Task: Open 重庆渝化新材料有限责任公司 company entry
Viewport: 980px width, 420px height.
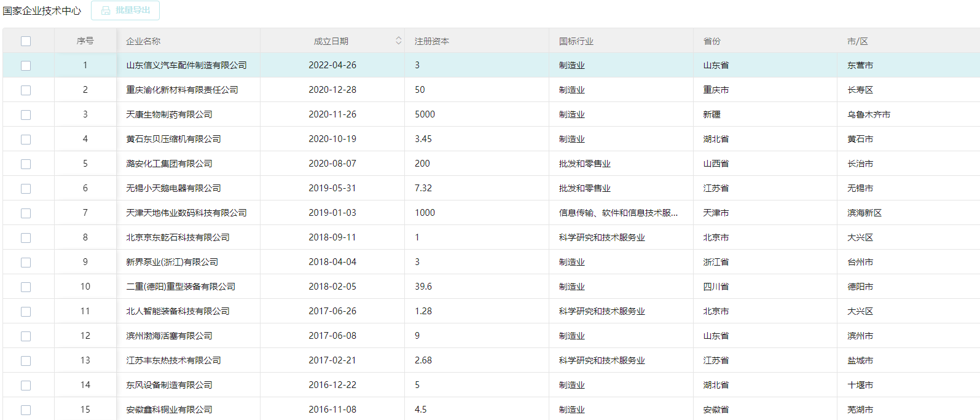Action: [x=182, y=90]
